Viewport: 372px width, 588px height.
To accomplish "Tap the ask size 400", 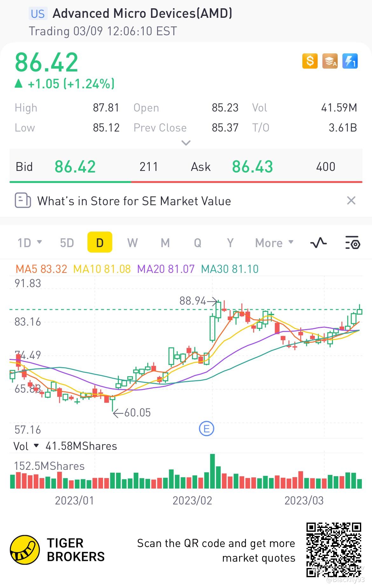I will click(x=326, y=167).
